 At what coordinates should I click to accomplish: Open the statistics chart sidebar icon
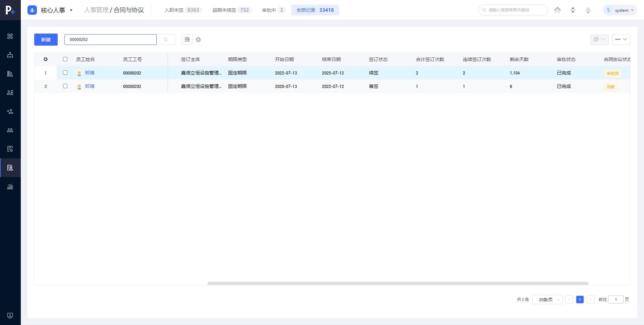click(x=10, y=187)
